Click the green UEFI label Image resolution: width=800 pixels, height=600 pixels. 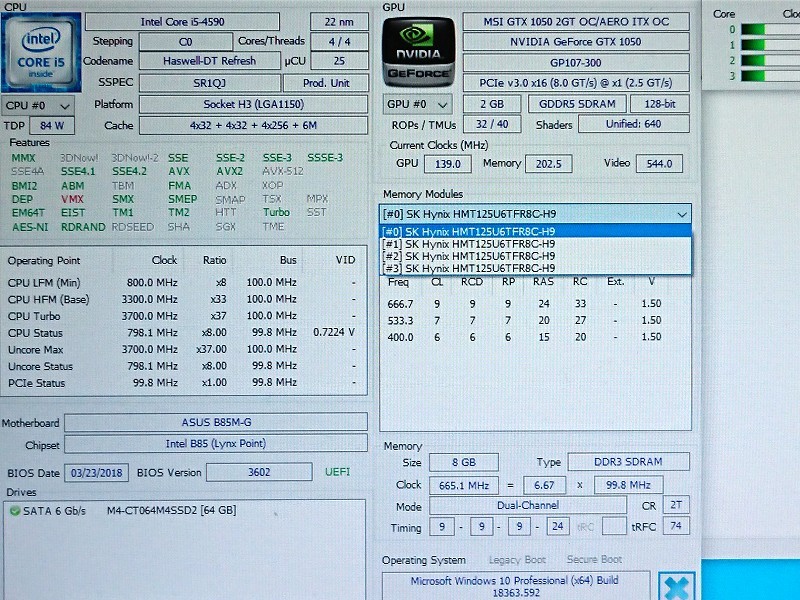tap(338, 472)
